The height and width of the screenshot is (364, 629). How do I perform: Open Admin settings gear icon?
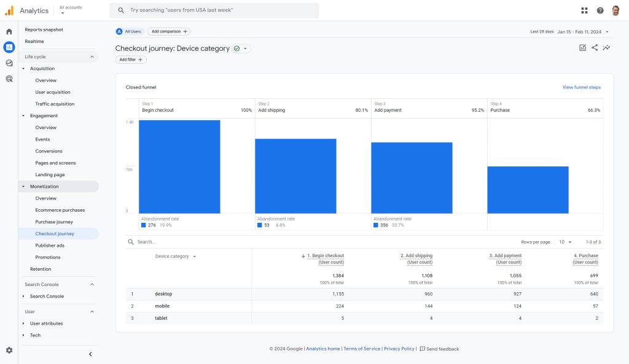(x=9, y=350)
